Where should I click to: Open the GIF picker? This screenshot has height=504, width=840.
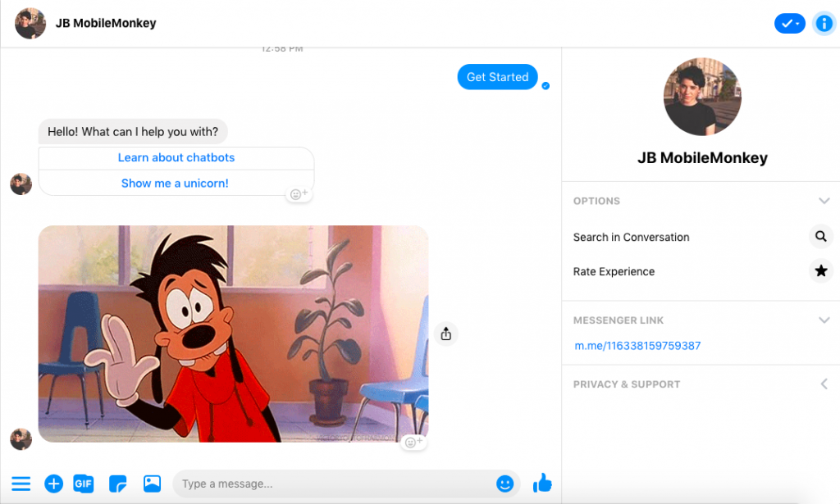(x=83, y=484)
